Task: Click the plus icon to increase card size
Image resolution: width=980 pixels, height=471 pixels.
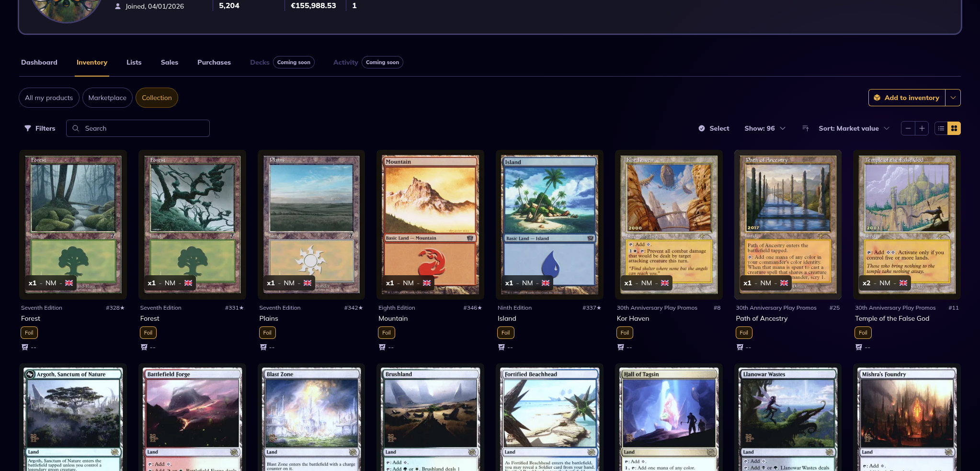Action: click(x=922, y=128)
